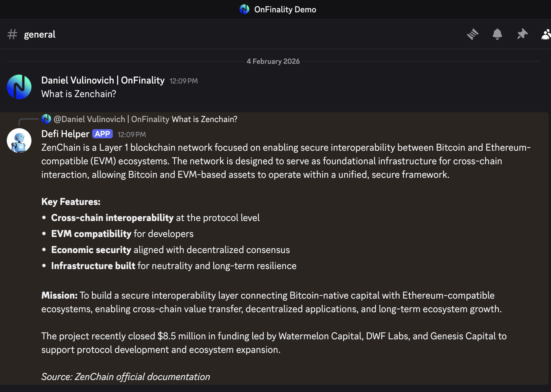The height and width of the screenshot is (392, 551).
Task: Click the small avatar in the reply preview
Action: [46, 119]
